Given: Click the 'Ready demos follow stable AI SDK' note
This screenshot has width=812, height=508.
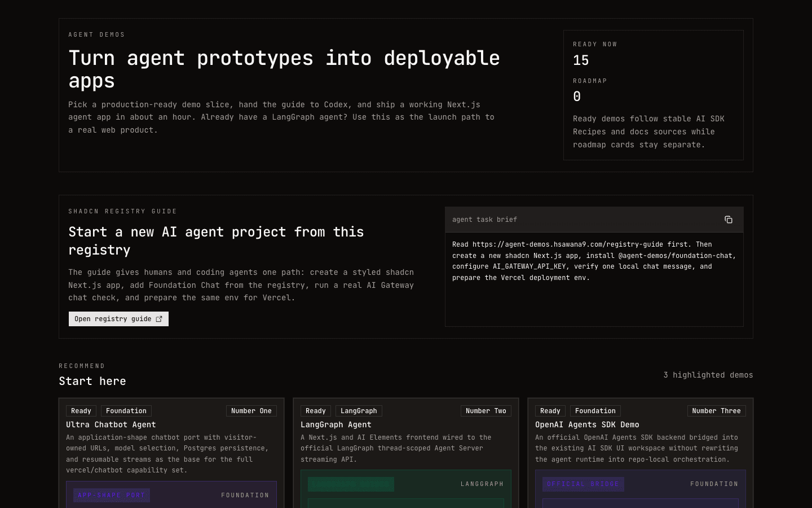Looking at the screenshot, I should click(x=648, y=132).
